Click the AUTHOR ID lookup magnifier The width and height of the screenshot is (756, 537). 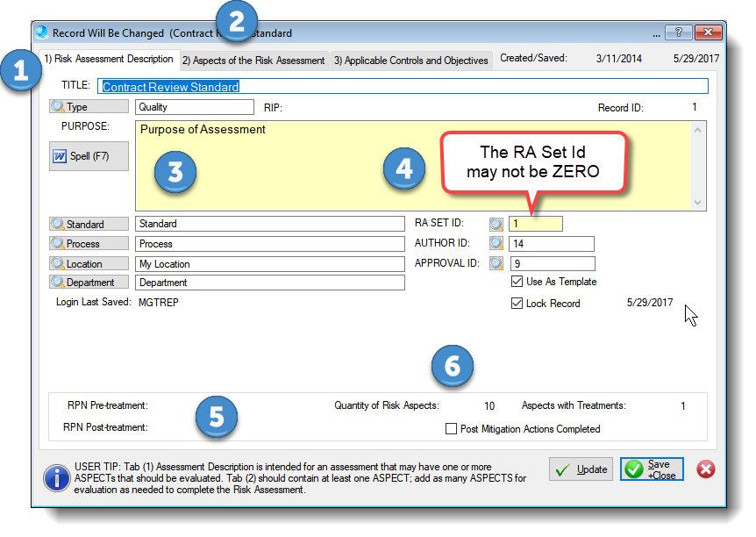496,244
